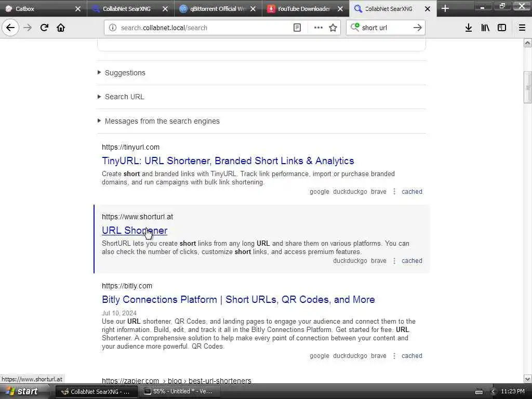Submit the 'short url' search arrow
Viewport: 532px width, 399px height.
click(417, 28)
